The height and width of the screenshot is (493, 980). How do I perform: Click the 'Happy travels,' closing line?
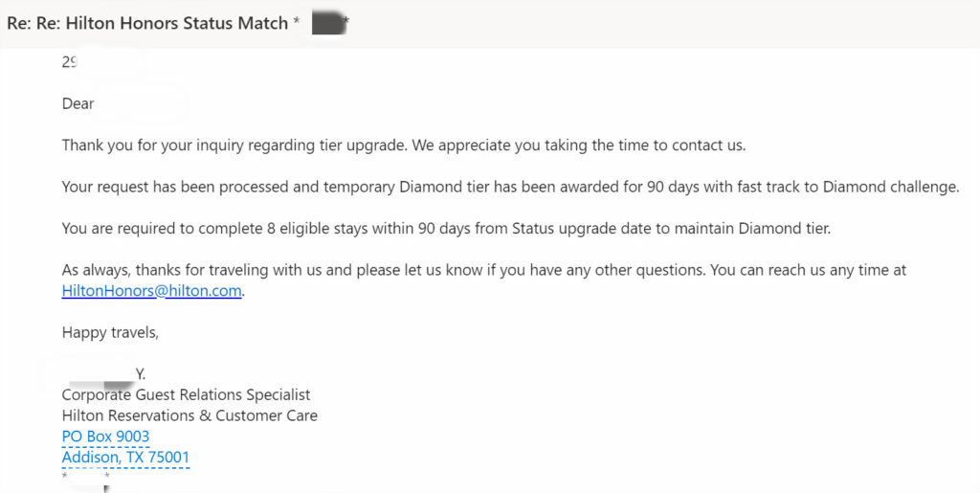coord(110,332)
